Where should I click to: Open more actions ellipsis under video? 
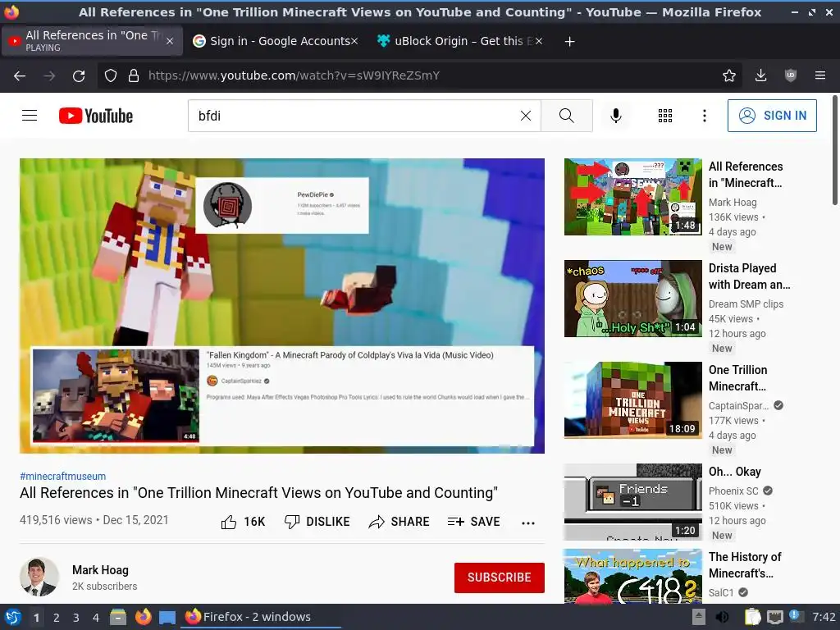click(528, 523)
